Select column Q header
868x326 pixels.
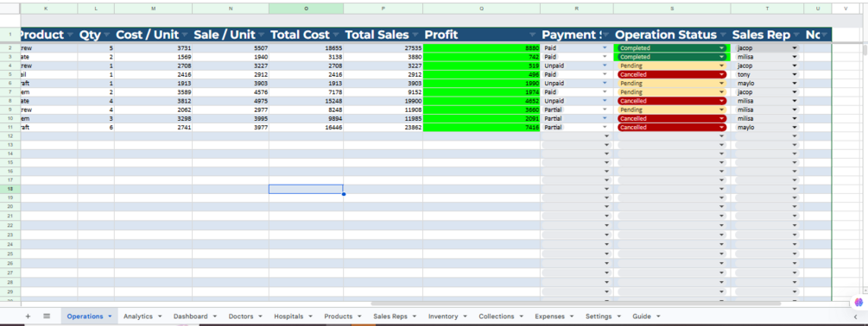tap(482, 9)
